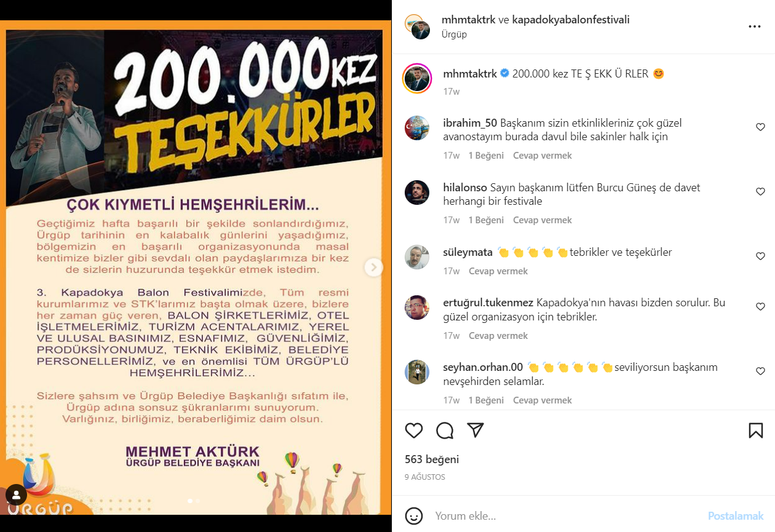Share post via paper plane icon
The height and width of the screenshot is (532, 775).
coord(475,430)
